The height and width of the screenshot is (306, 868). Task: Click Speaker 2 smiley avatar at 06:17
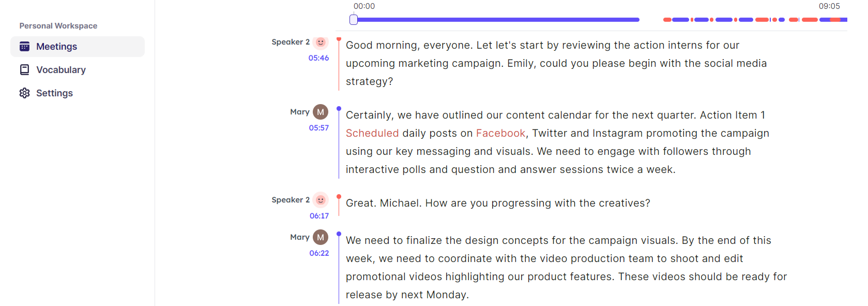click(321, 200)
